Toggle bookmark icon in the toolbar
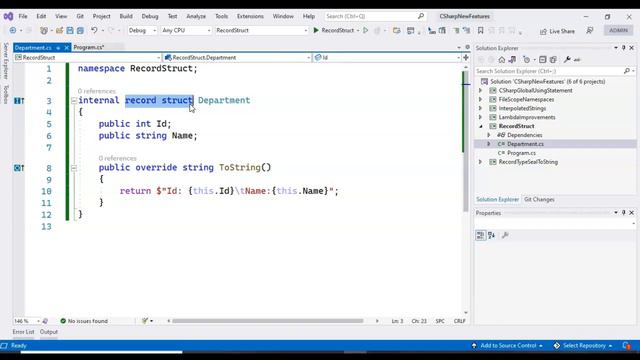The image size is (640, 360). [x=480, y=31]
